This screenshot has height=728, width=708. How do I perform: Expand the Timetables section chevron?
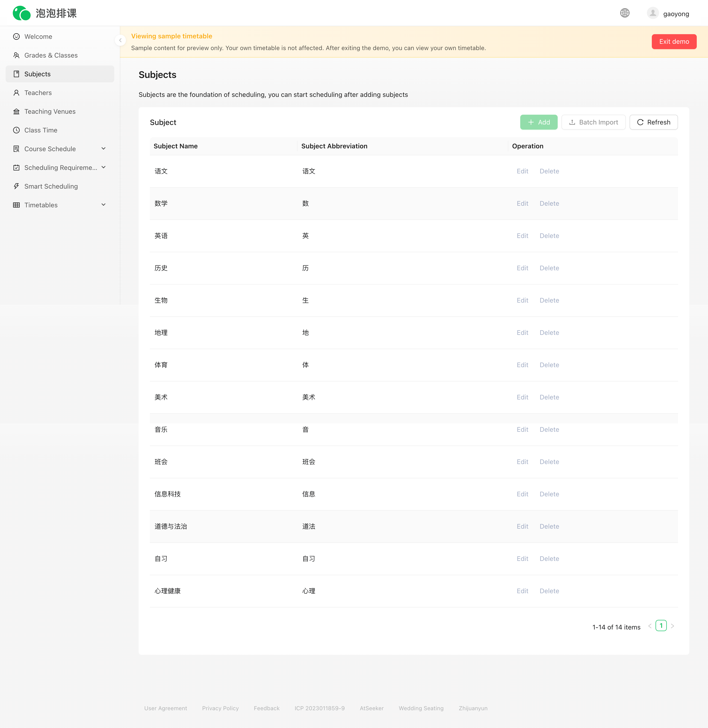103,205
